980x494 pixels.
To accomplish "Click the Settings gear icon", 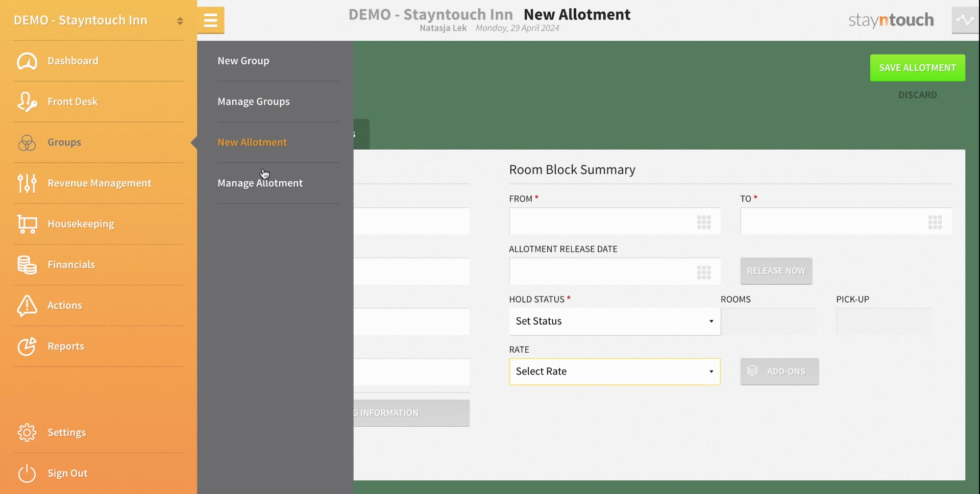I will click(x=27, y=432).
